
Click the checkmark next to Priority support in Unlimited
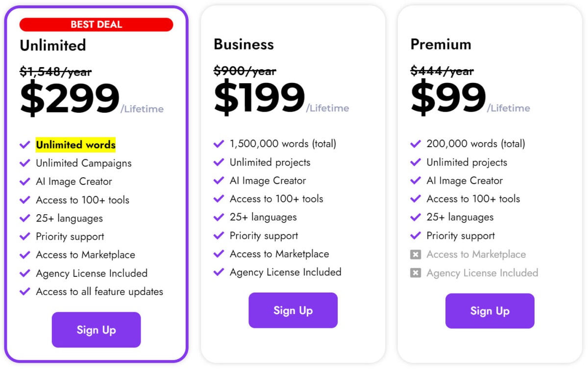(25, 236)
